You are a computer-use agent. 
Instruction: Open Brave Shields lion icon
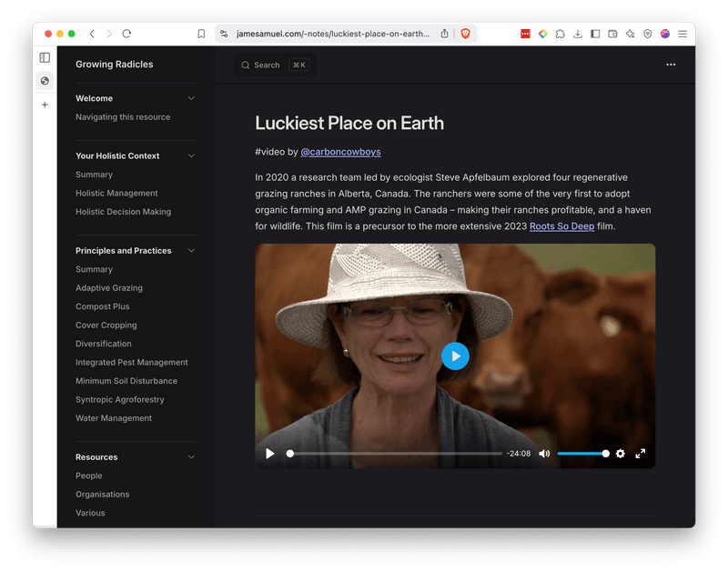point(465,34)
